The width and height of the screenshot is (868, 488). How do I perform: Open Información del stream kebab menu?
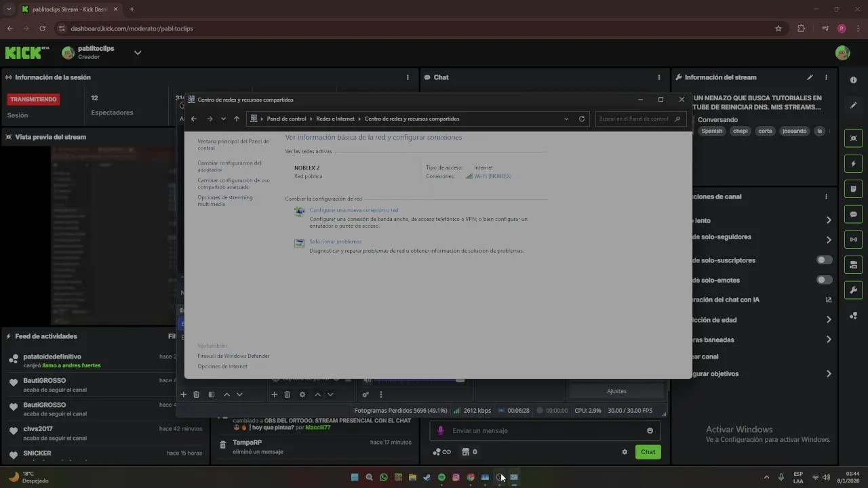pyautogui.click(x=826, y=77)
